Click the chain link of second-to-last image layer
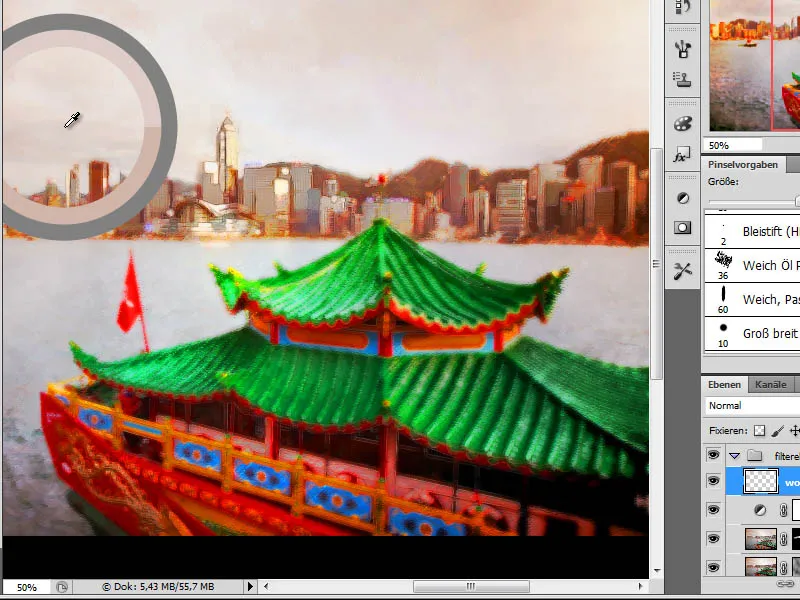Image resolution: width=800 pixels, height=600 pixels. point(783,539)
